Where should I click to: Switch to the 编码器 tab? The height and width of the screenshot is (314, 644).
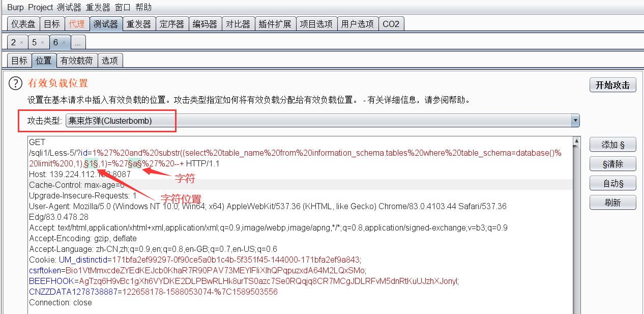point(205,24)
